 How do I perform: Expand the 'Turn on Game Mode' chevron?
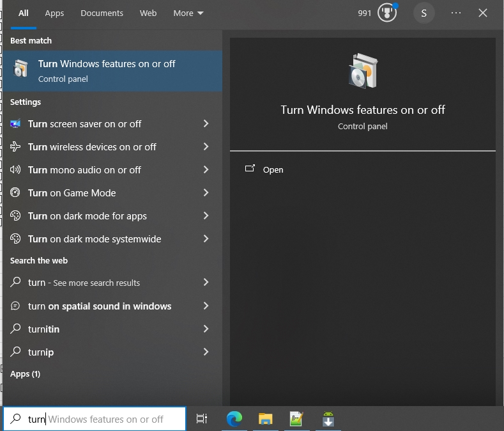tap(206, 192)
